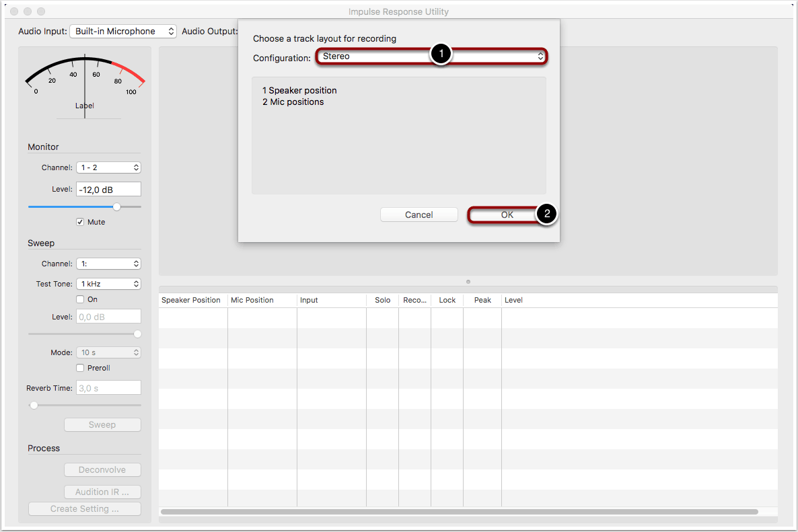798x532 pixels.
Task: Click the Lock column header
Action: coord(447,300)
